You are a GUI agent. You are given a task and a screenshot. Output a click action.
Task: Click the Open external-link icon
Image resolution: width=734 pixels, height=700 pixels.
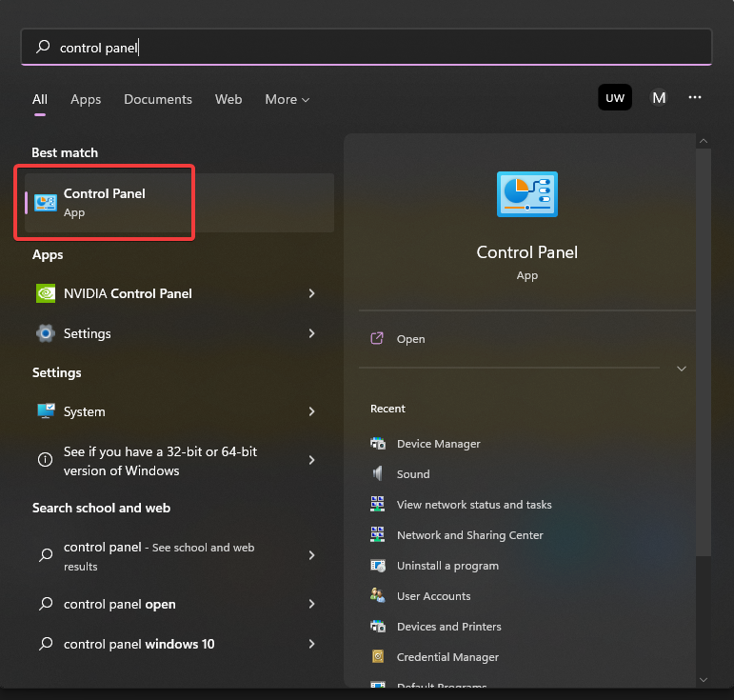tap(377, 338)
